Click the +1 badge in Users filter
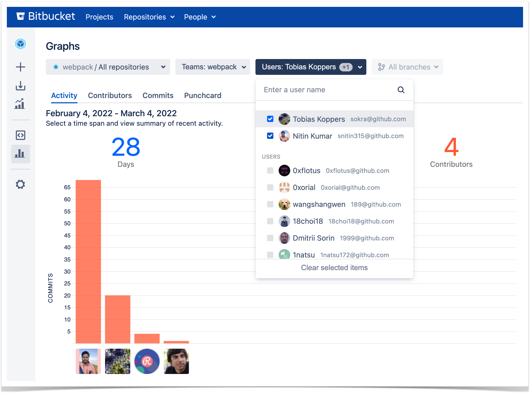This screenshot has width=532, height=394. point(346,67)
